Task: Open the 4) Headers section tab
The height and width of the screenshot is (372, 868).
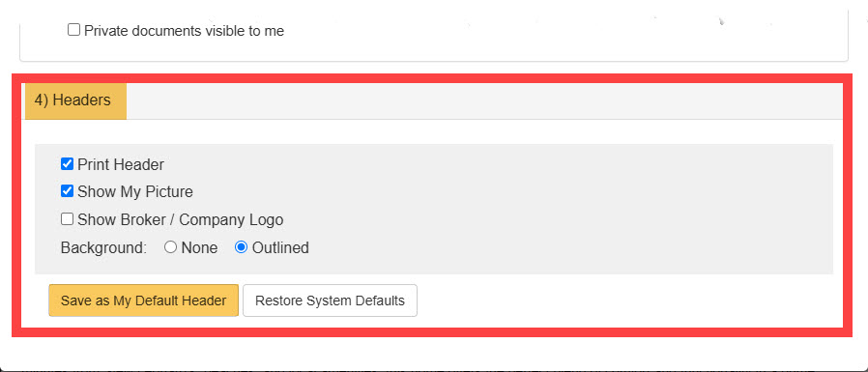Action: (x=75, y=100)
